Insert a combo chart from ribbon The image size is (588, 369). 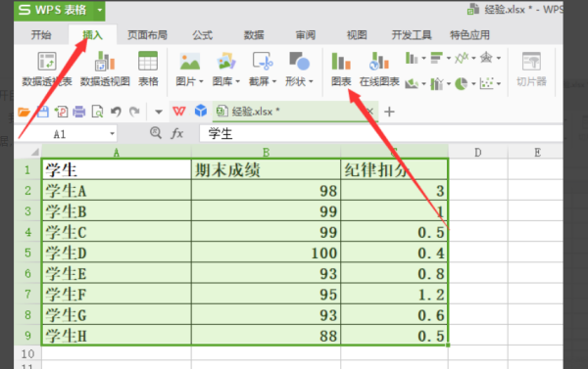pyautogui.click(x=436, y=83)
